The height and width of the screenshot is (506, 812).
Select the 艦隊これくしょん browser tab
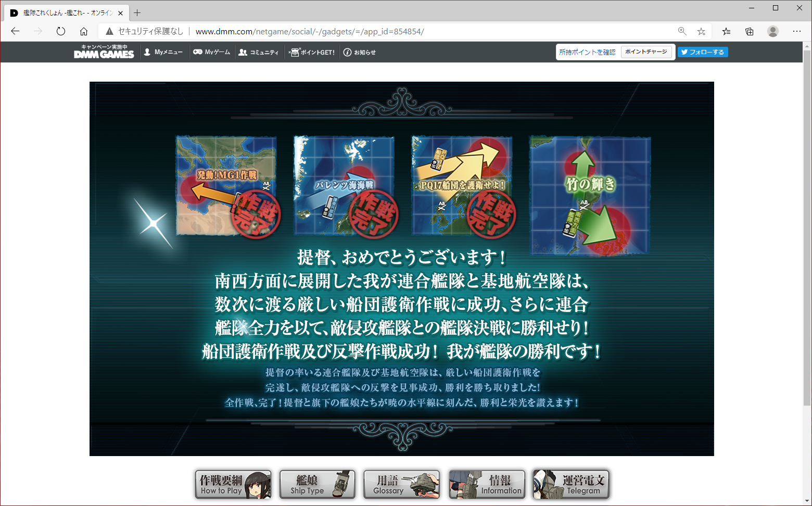(x=62, y=13)
